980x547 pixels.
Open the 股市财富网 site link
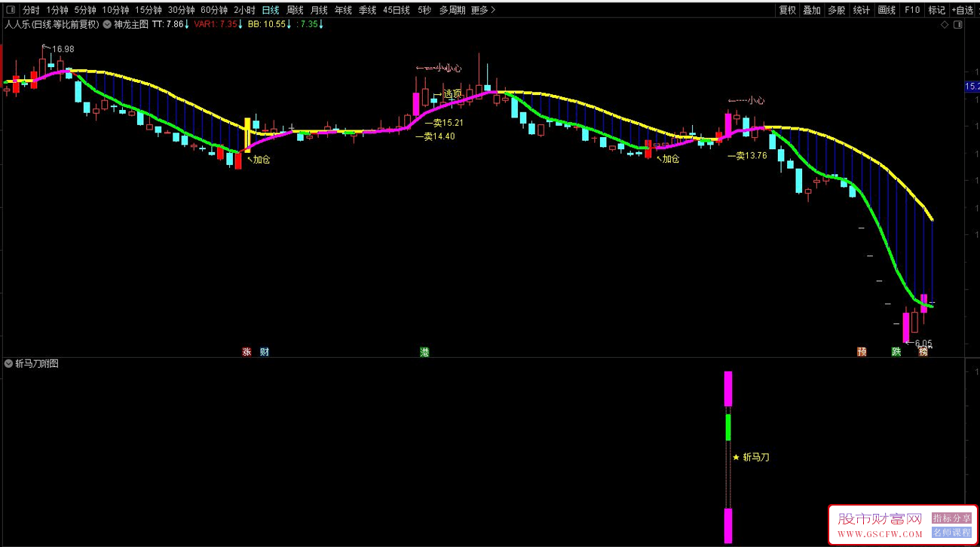click(x=880, y=519)
